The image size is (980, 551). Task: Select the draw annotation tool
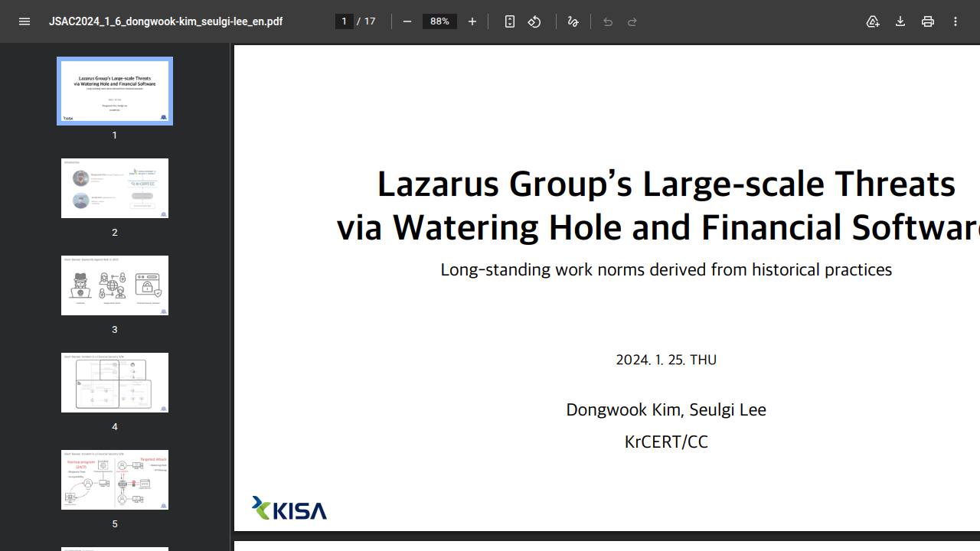(573, 21)
